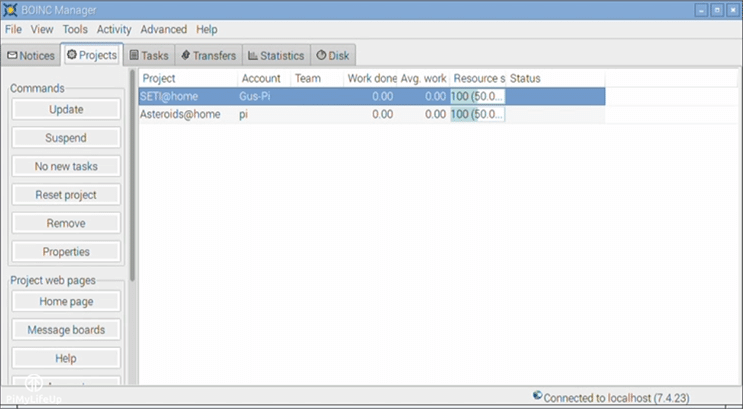The width and height of the screenshot is (743, 409).
Task: Click the Gus-Pi account cell
Action: (x=254, y=96)
